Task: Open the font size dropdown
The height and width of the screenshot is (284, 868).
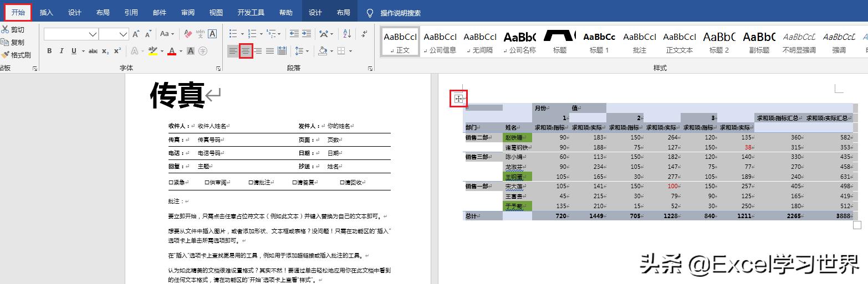Action: 124,34
